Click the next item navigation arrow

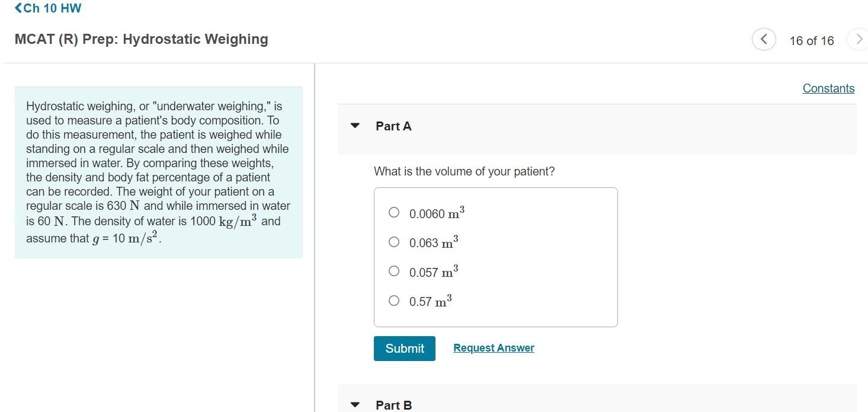(859, 39)
